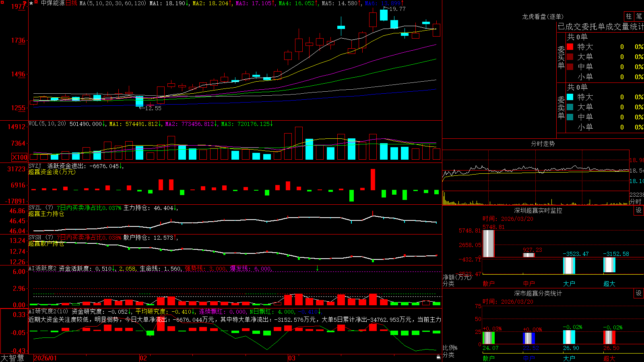Click the 分时走势 panel title
Image resolution: width=644 pixels, height=362 pixels.
pyautogui.click(x=543, y=144)
